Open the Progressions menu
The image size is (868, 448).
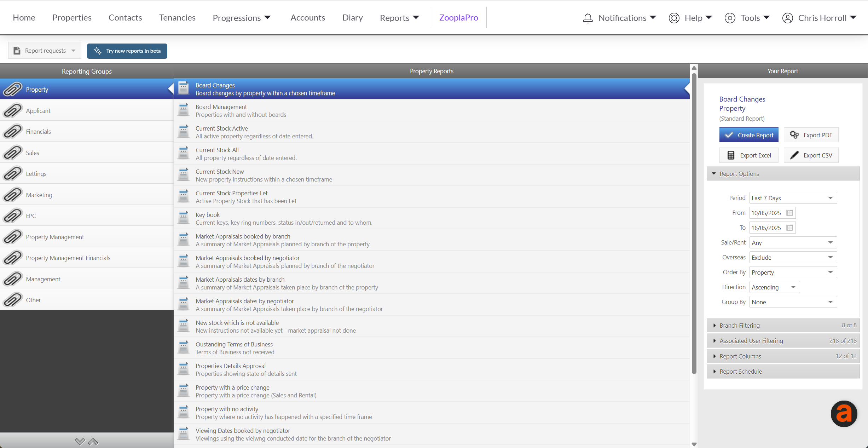click(242, 18)
